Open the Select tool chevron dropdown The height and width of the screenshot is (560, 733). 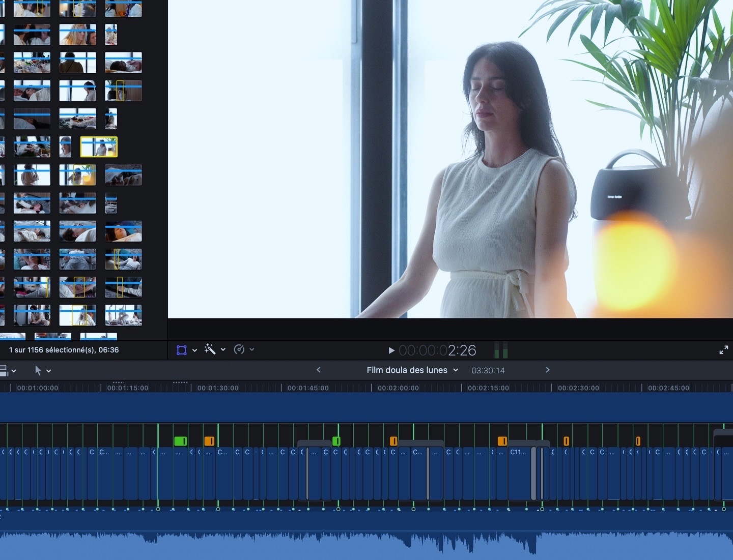click(x=49, y=371)
